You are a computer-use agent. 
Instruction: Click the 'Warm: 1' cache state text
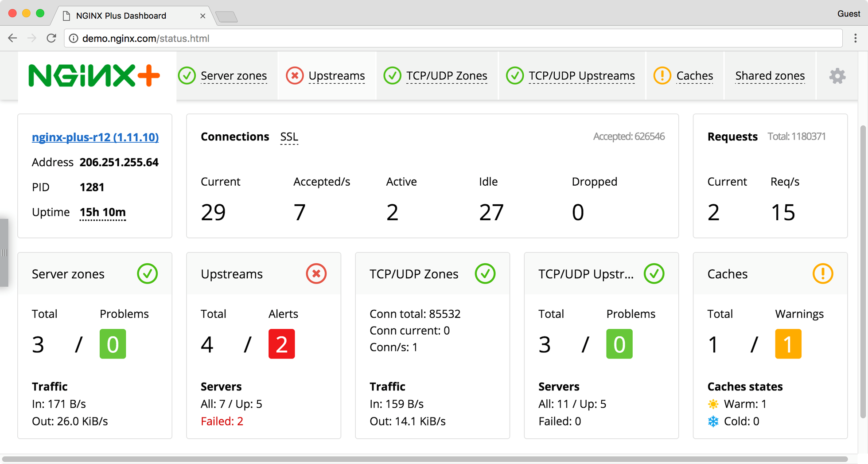(x=745, y=404)
